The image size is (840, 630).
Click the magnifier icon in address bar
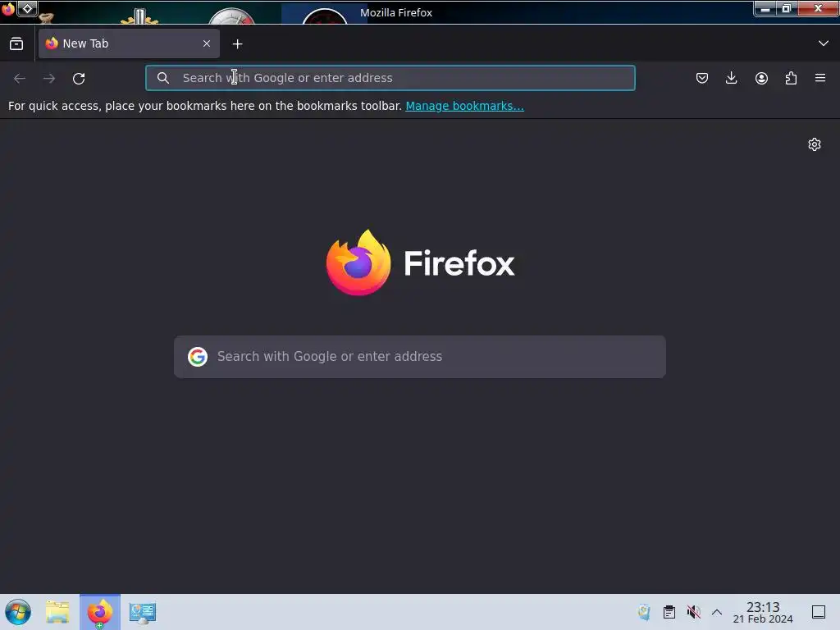click(163, 78)
